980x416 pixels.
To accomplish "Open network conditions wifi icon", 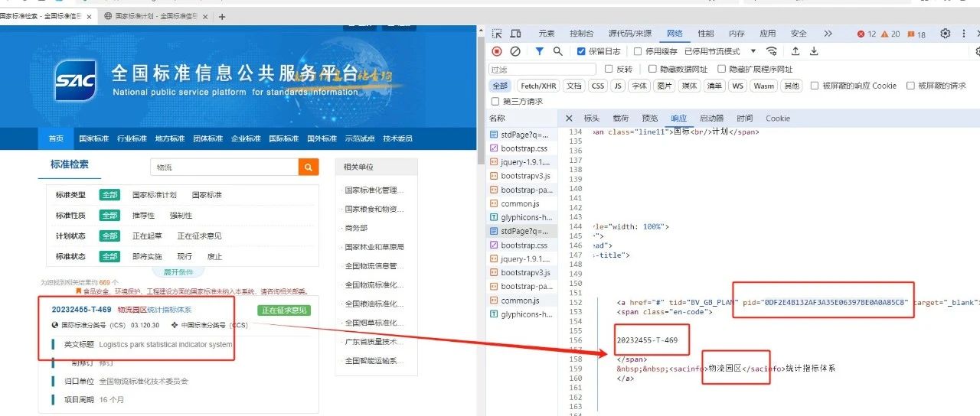I will tap(771, 51).
